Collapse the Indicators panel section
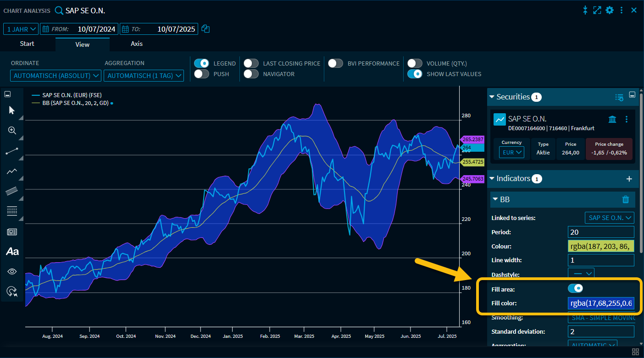The image size is (644, 358). click(491, 179)
